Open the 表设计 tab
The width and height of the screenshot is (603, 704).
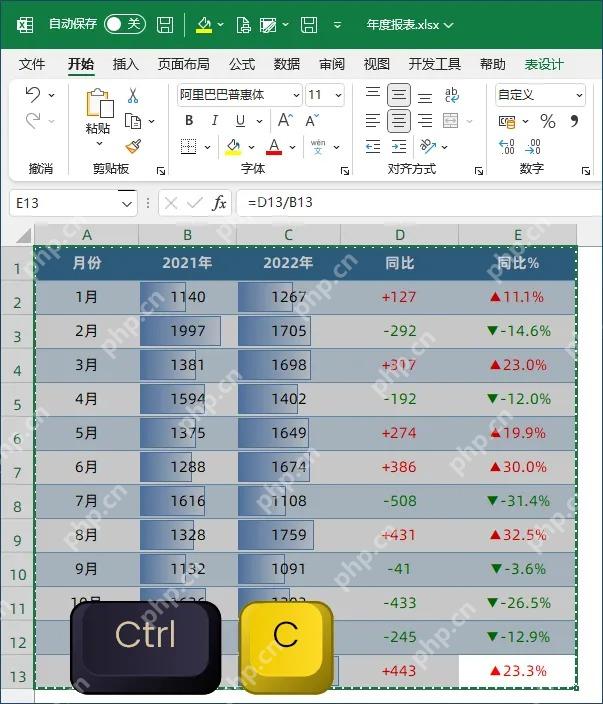click(x=544, y=64)
